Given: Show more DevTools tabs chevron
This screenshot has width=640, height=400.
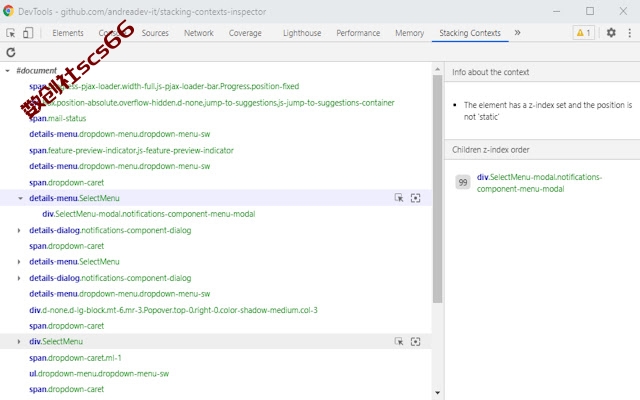Looking at the screenshot, I should tap(517, 33).
